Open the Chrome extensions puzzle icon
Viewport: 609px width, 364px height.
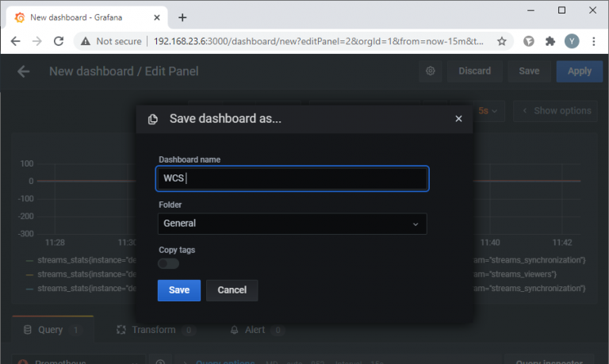point(550,41)
